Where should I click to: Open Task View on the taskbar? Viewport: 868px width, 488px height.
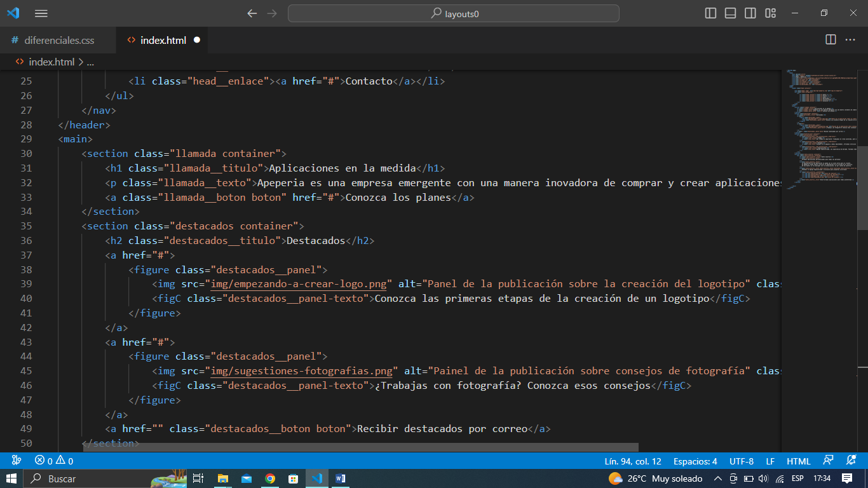tap(198, 478)
